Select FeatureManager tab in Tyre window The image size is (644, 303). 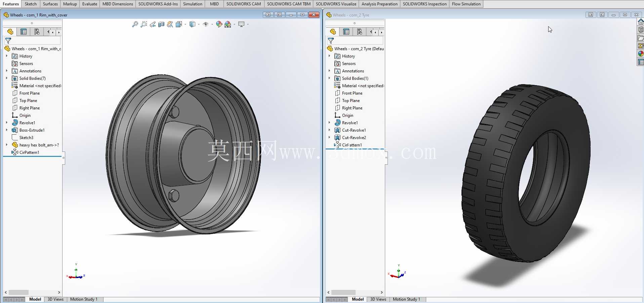click(x=333, y=32)
